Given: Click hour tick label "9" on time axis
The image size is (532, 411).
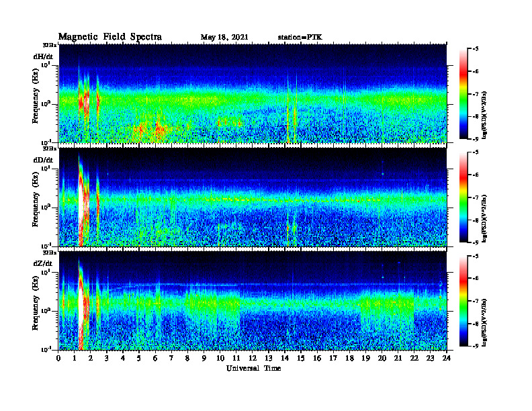Looking at the screenshot, I should click(x=204, y=359).
